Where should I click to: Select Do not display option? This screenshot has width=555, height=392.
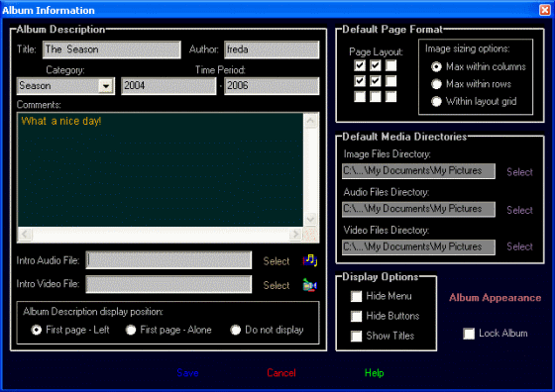[236, 330]
